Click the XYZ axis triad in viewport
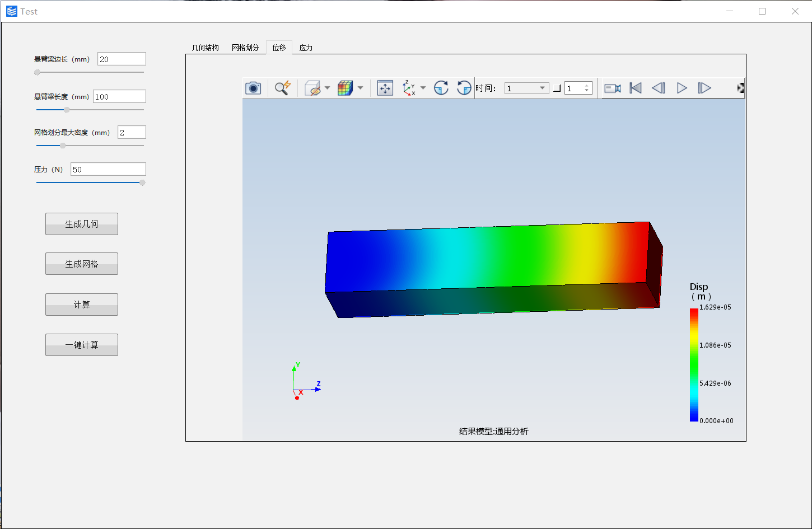The image size is (812, 529). point(306,381)
